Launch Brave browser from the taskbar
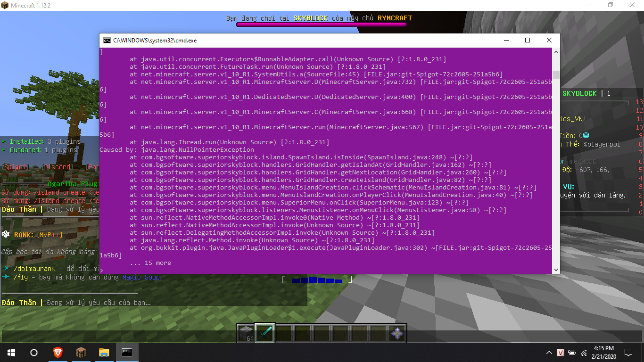Screen dimensions: 644x362 (x=58, y=352)
